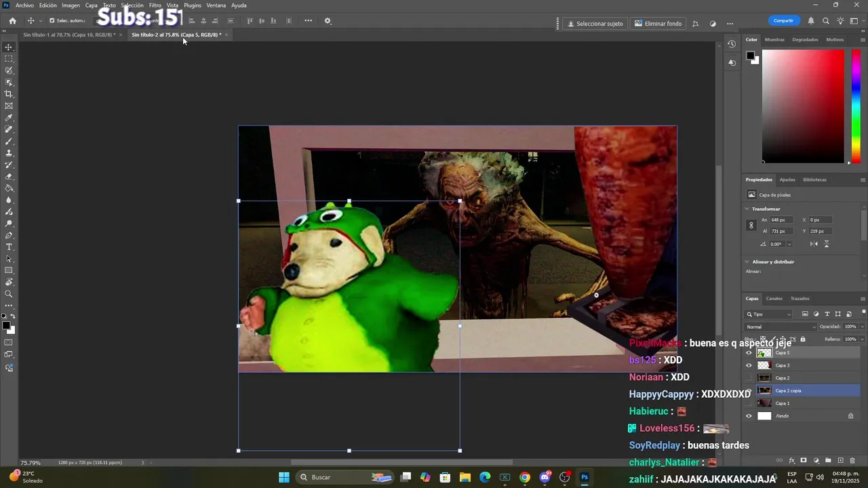Open the layer filter Tipo dropdown
The height and width of the screenshot is (488, 868).
(768, 314)
